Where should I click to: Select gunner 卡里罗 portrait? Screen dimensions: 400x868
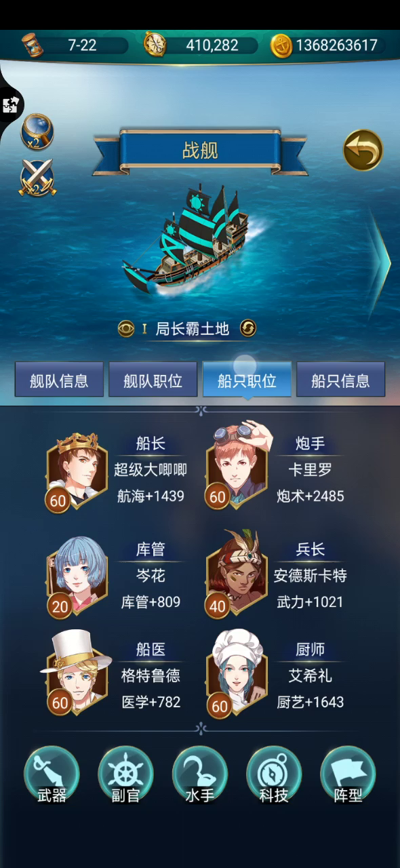pyautogui.click(x=237, y=468)
